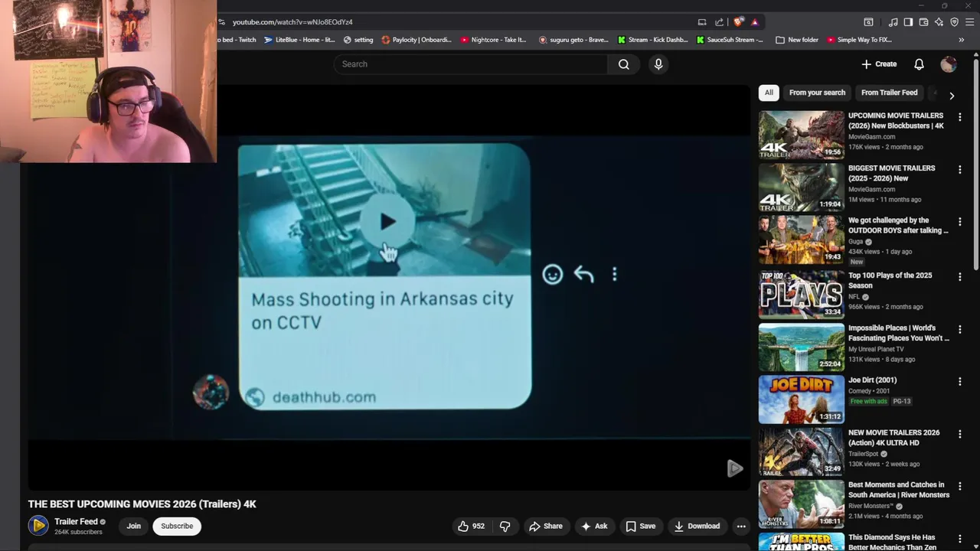Open the Brave Wallet icon
980x551 pixels.
923,22
